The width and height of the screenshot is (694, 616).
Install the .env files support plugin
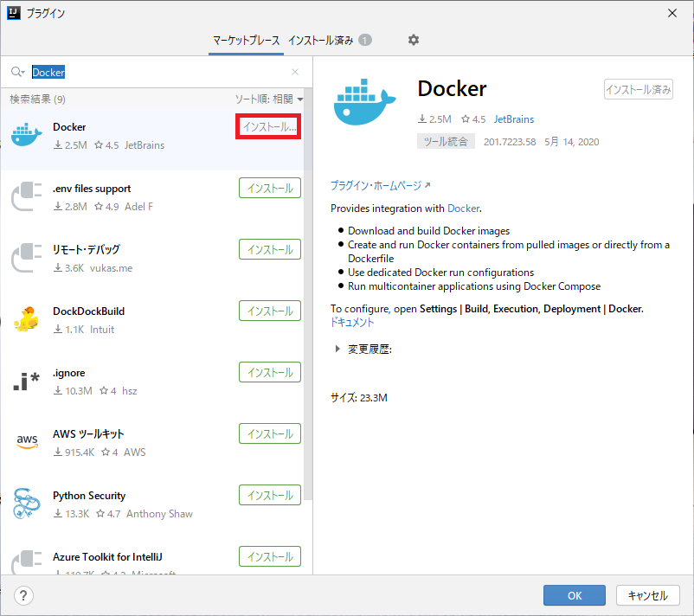coord(270,188)
